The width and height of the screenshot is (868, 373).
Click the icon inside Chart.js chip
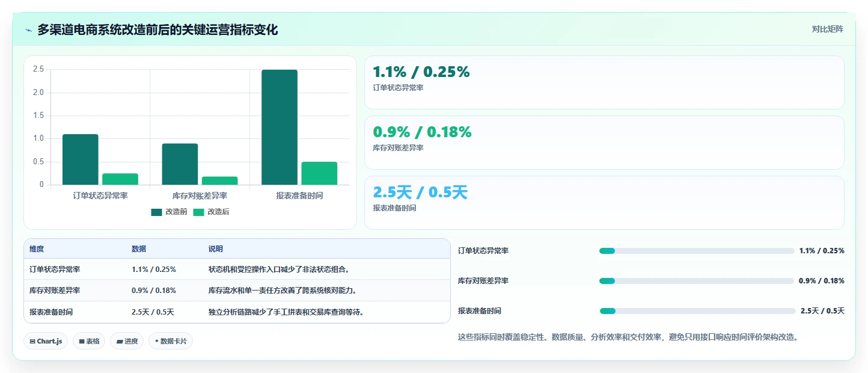point(32,341)
